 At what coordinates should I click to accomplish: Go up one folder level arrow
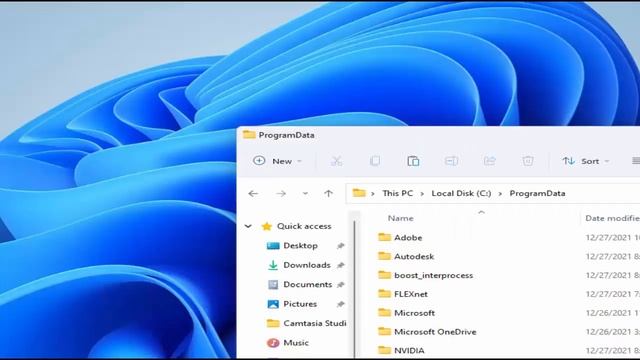click(329, 193)
